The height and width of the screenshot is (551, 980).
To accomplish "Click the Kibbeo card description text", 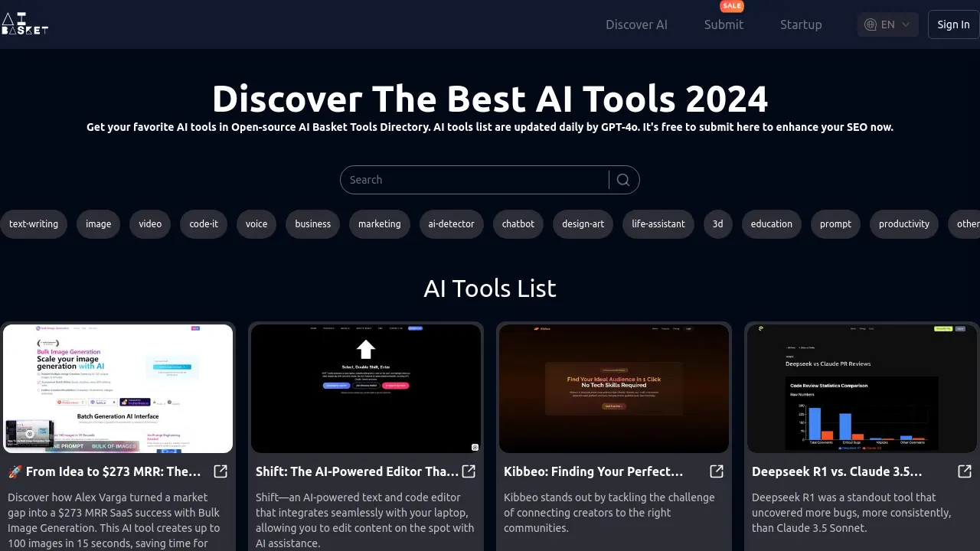I will coord(609,513).
